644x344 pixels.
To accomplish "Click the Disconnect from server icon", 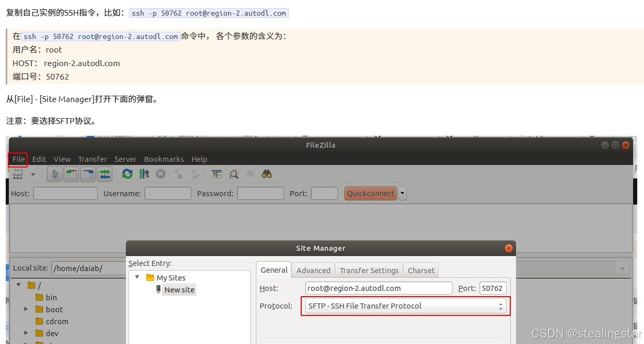I will coord(178,174).
